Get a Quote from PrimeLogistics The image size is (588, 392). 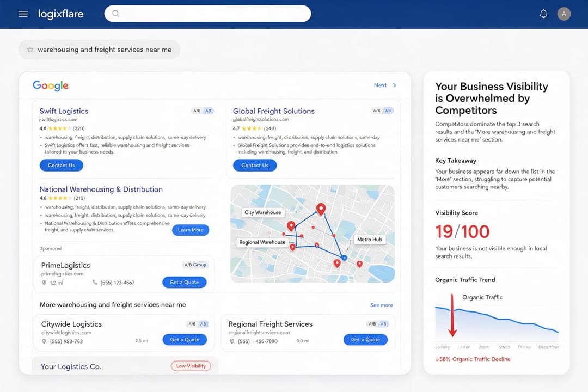click(x=184, y=283)
